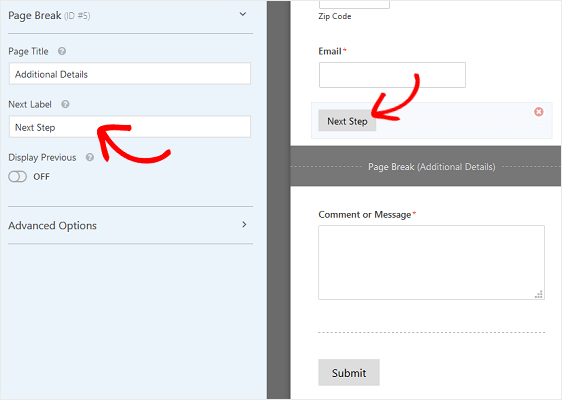The height and width of the screenshot is (400, 562).
Task: Expand the Advanced Options section
Action: [244, 225]
